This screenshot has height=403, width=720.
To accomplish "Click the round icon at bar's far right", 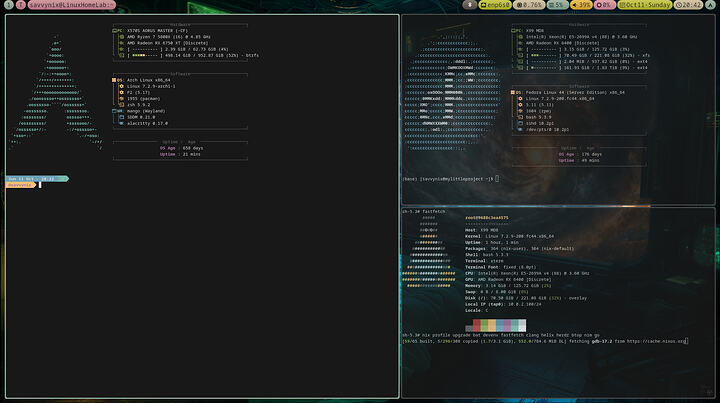I will click(x=710, y=5).
